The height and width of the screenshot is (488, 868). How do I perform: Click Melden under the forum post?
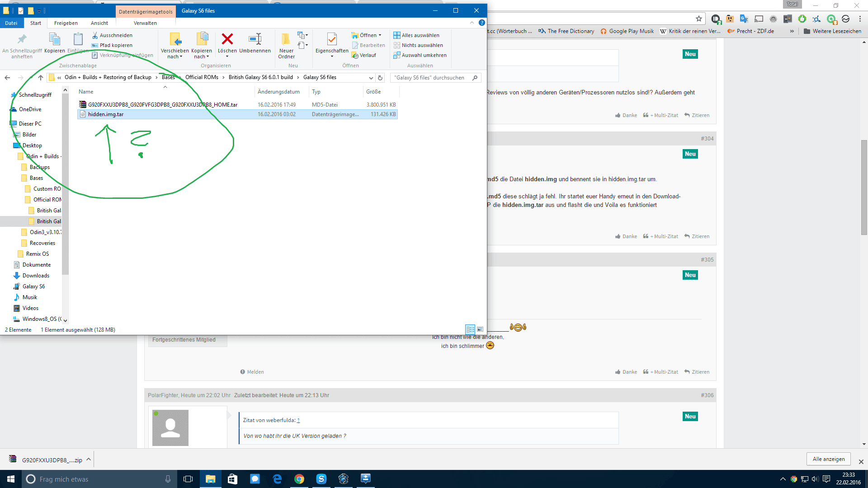[x=252, y=372]
